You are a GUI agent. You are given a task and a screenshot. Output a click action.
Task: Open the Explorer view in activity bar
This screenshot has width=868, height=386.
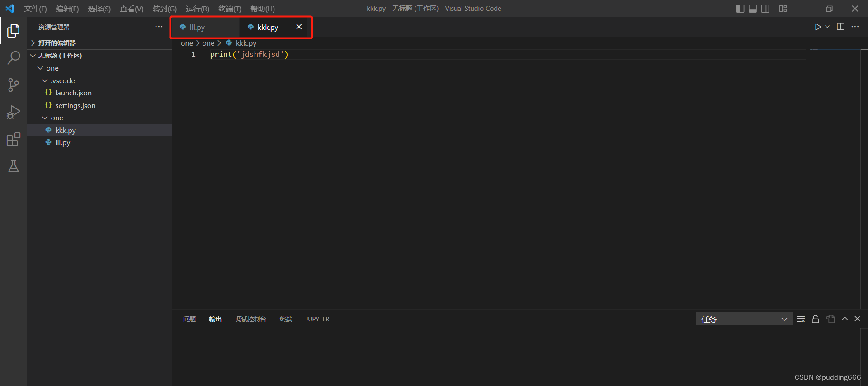click(14, 31)
